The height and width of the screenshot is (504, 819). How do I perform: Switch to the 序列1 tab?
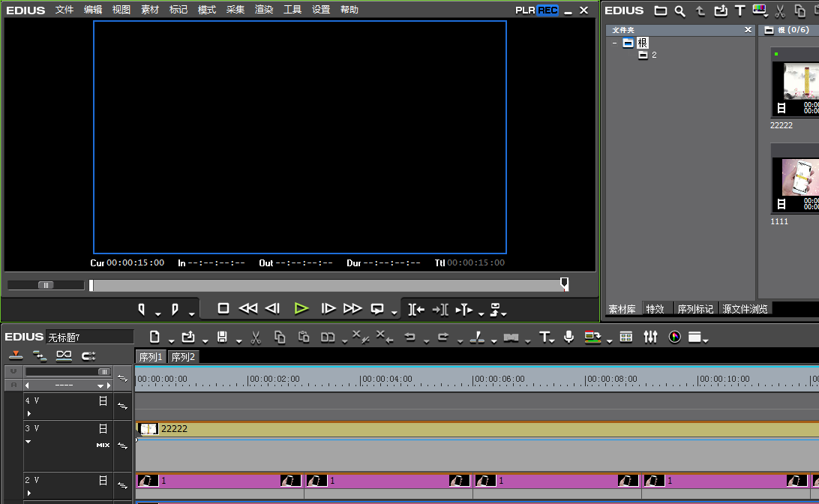151,357
